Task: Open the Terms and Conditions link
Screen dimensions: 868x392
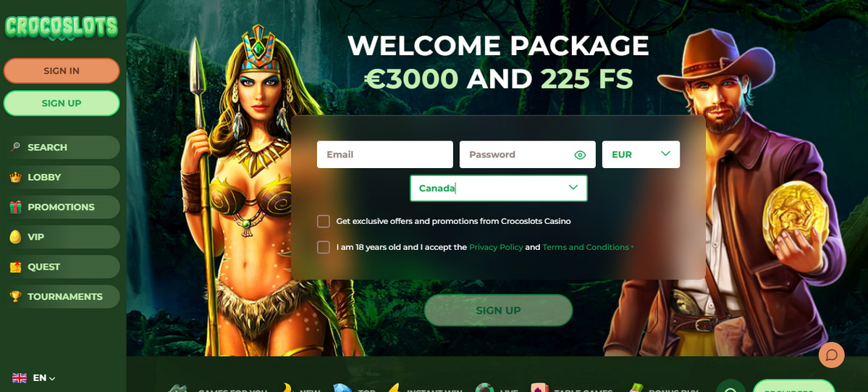Action: [586, 247]
